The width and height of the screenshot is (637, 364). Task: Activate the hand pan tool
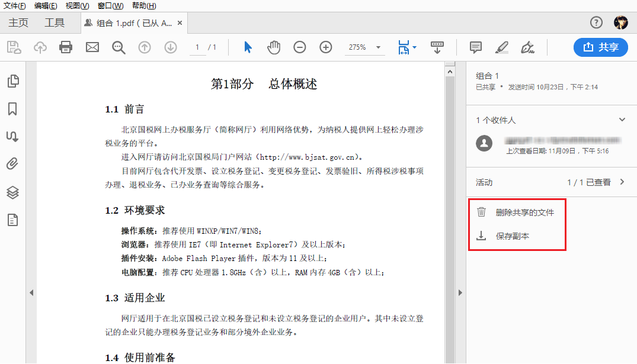click(274, 47)
